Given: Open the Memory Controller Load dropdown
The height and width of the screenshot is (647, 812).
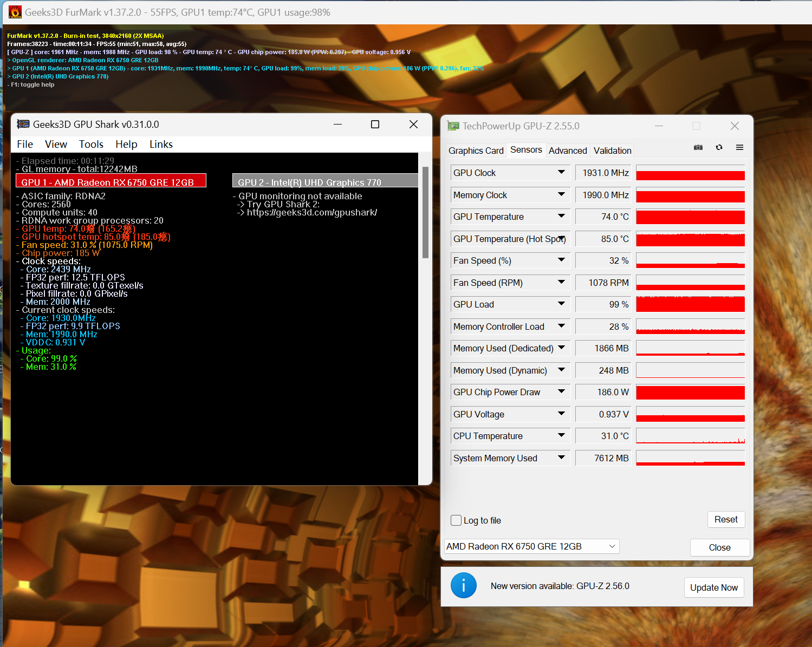Looking at the screenshot, I should (562, 326).
